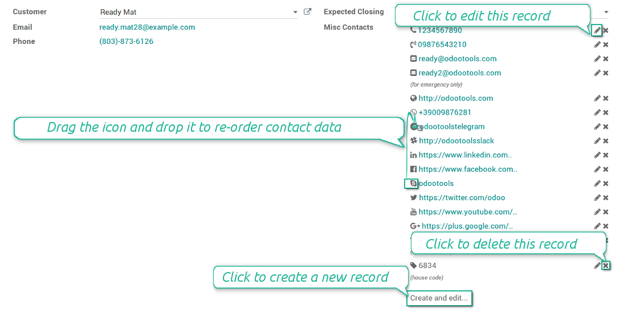This screenshot has height=316, width=644.
Task: Open the ready.mat28@example.com email link
Action: (147, 27)
